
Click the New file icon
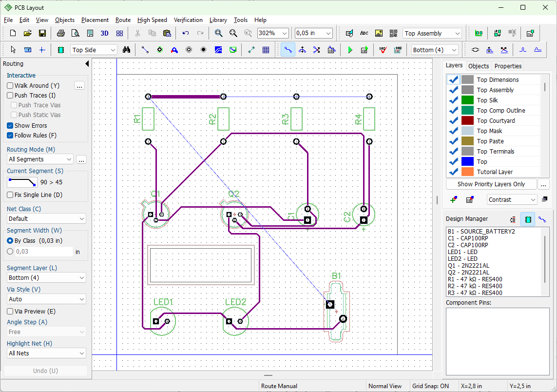(13, 33)
